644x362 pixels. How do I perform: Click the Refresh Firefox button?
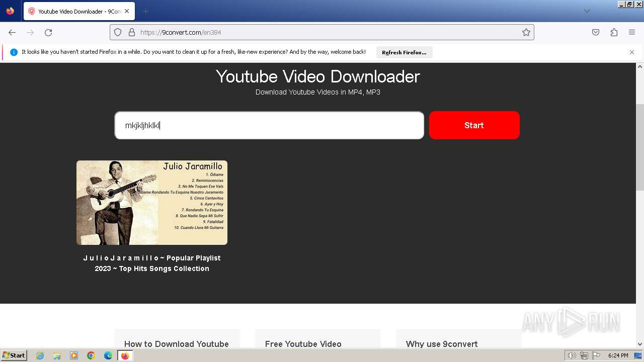pos(404,52)
